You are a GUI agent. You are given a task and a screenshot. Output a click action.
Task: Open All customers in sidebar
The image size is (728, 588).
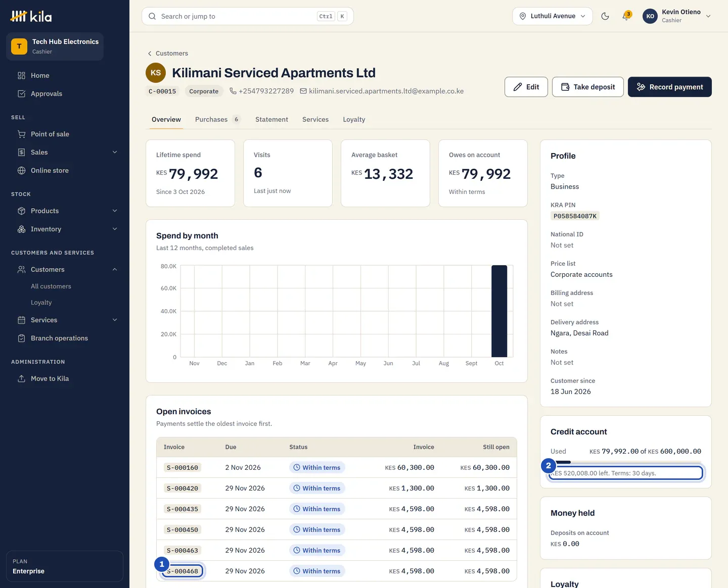click(x=51, y=286)
